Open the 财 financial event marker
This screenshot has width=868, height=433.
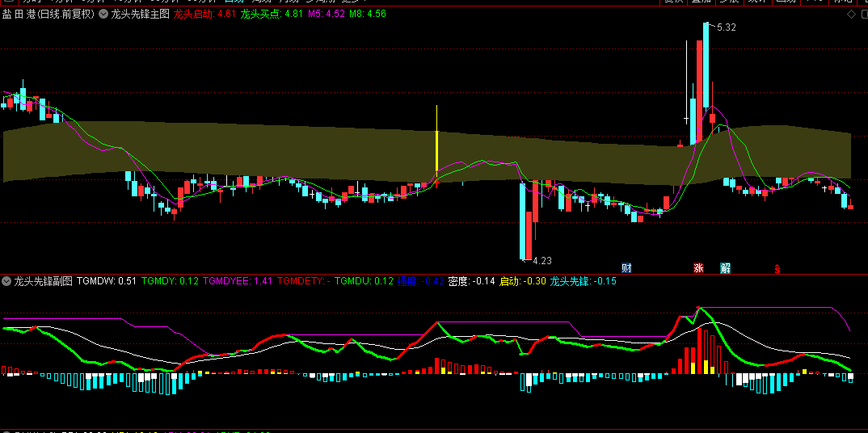(626, 268)
